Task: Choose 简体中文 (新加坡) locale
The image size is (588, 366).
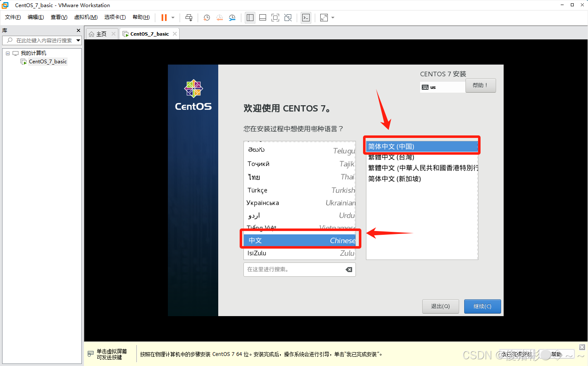Action: [x=422, y=179]
